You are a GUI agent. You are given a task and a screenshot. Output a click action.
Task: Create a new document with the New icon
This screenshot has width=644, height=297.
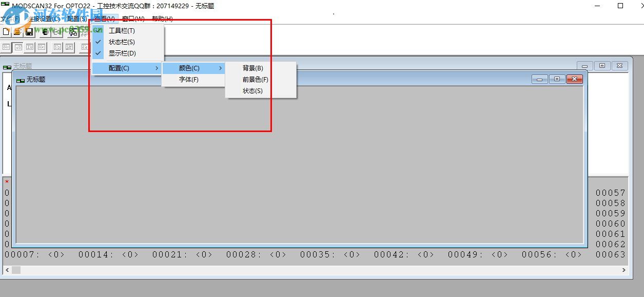(x=6, y=32)
